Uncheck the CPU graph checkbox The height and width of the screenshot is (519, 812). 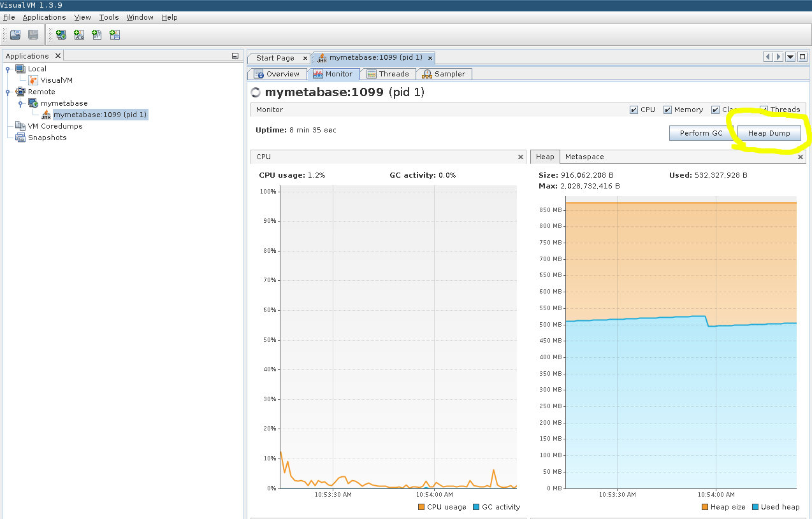coord(634,110)
